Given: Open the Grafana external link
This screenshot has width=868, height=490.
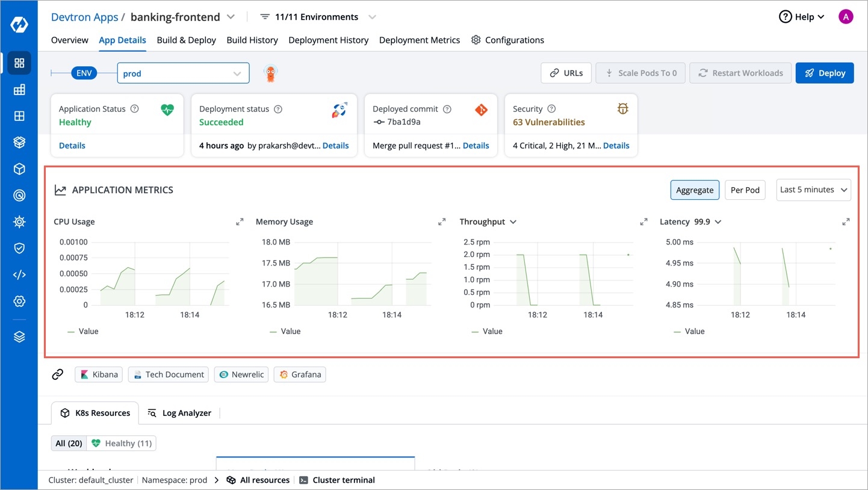Looking at the screenshot, I should click(x=300, y=374).
